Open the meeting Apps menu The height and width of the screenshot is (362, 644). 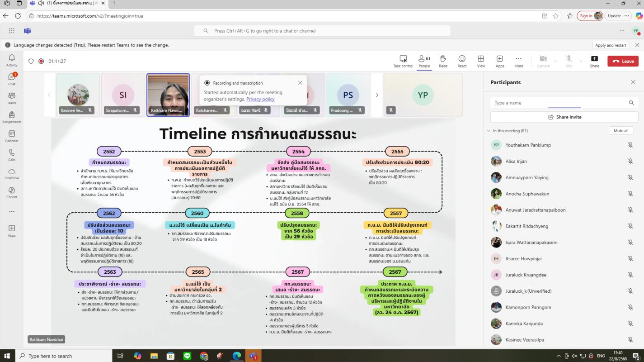(x=499, y=61)
